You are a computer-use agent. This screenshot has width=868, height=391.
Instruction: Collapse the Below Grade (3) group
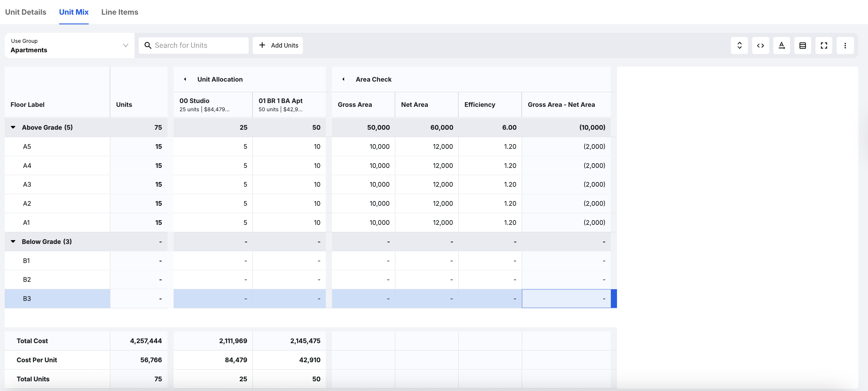pyautogui.click(x=13, y=242)
